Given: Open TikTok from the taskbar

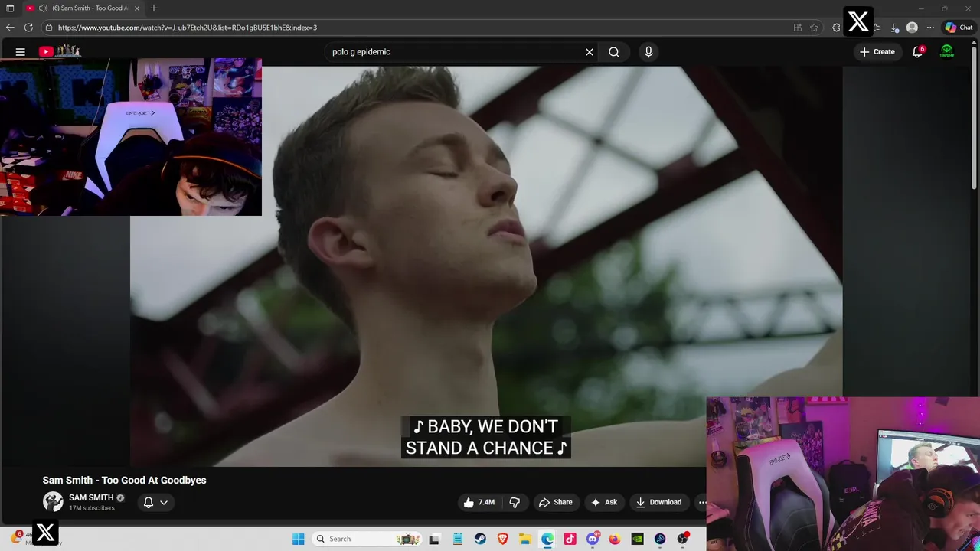Looking at the screenshot, I should (x=570, y=539).
